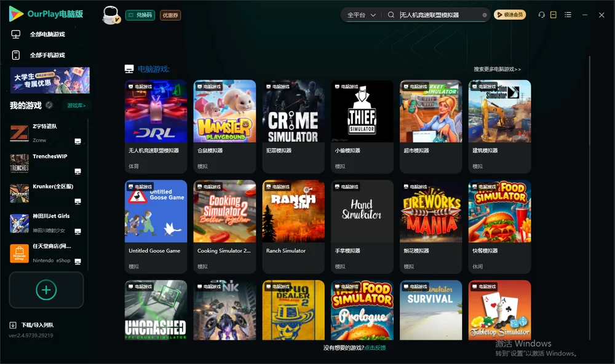Screen dimensions: 615x364
Task: Click the PC icon on Krunker row
Action: [77, 202]
